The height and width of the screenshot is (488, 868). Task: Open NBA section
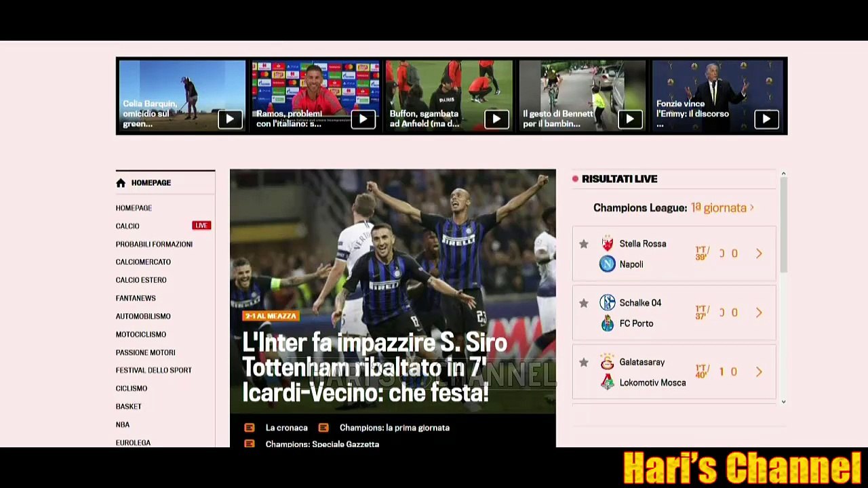coord(123,425)
